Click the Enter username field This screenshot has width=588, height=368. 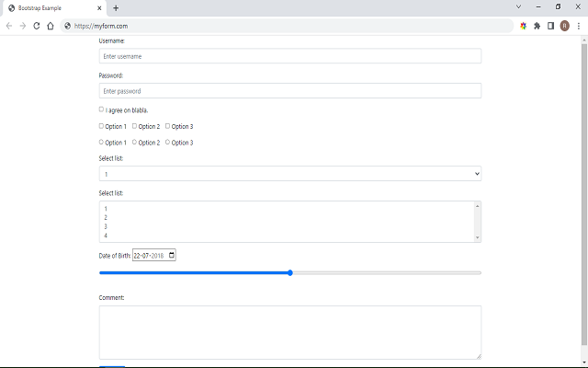pos(289,56)
